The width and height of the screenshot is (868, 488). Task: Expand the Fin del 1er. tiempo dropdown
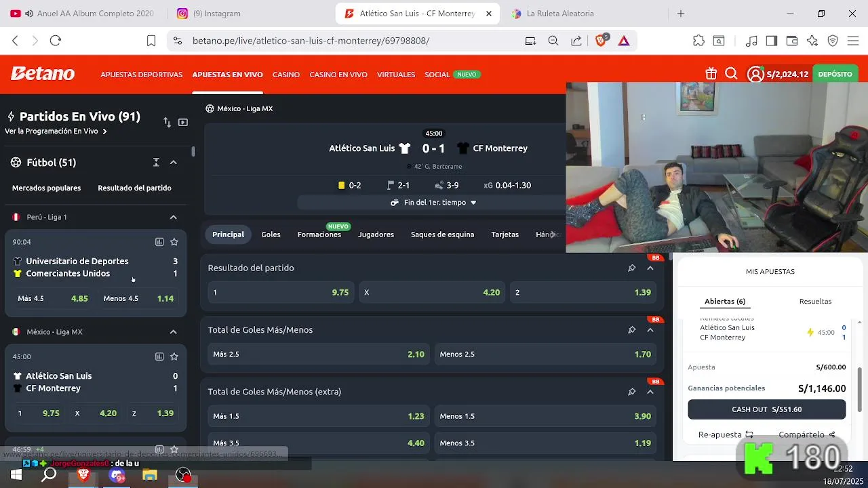click(x=433, y=203)
